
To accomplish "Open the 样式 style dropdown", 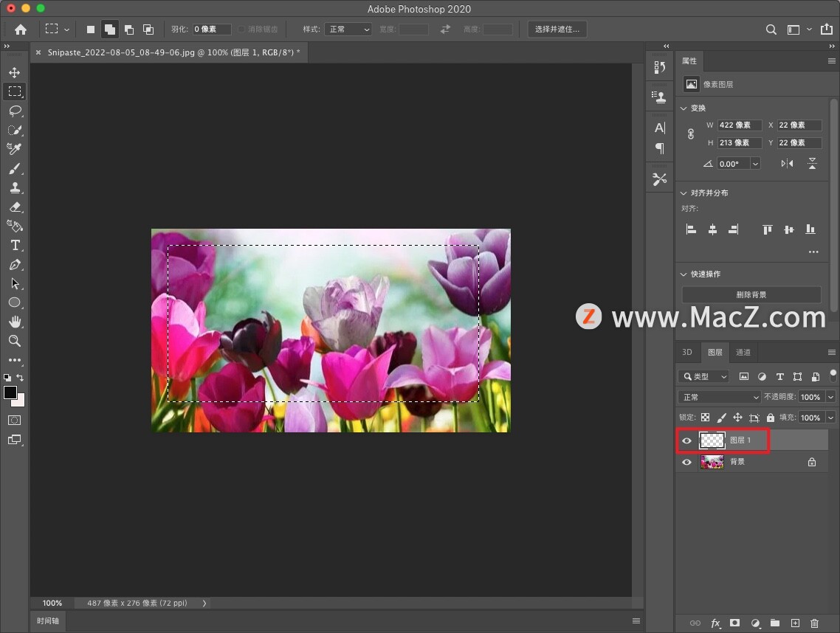I will pos(348,29).
